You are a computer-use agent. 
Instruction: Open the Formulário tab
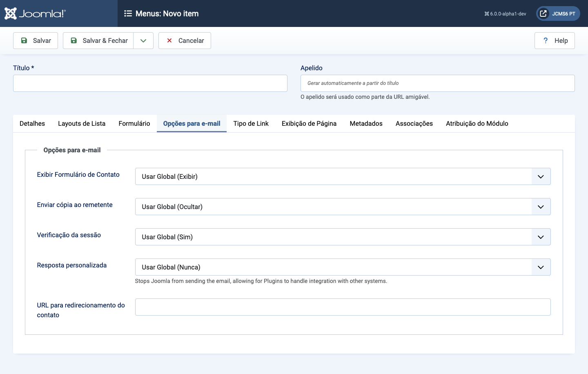click(x=134, y=123)
